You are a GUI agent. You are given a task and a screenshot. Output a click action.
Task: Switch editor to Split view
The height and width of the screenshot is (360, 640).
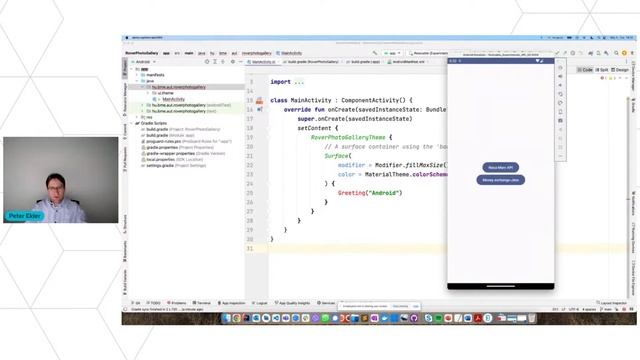click(602, 70)
